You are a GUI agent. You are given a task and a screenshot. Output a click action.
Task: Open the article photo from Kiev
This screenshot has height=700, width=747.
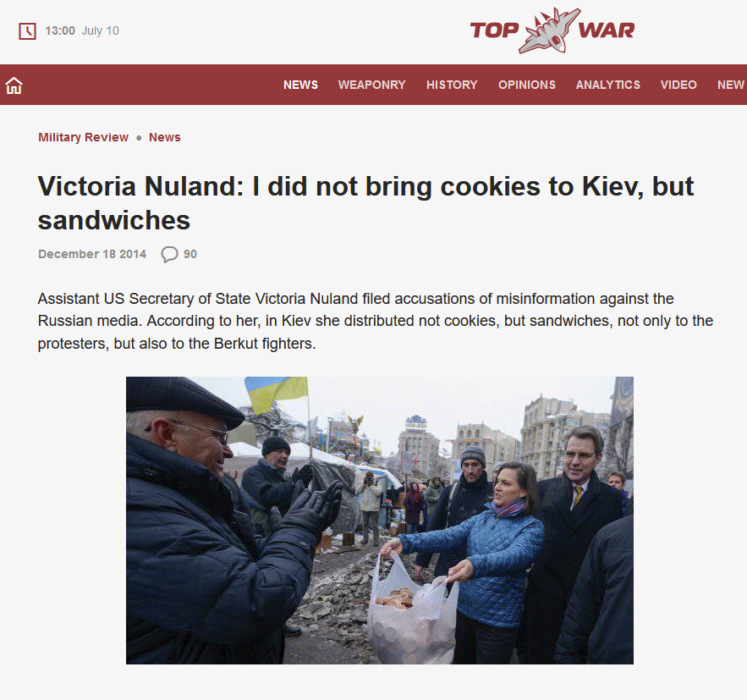[380, 521]
